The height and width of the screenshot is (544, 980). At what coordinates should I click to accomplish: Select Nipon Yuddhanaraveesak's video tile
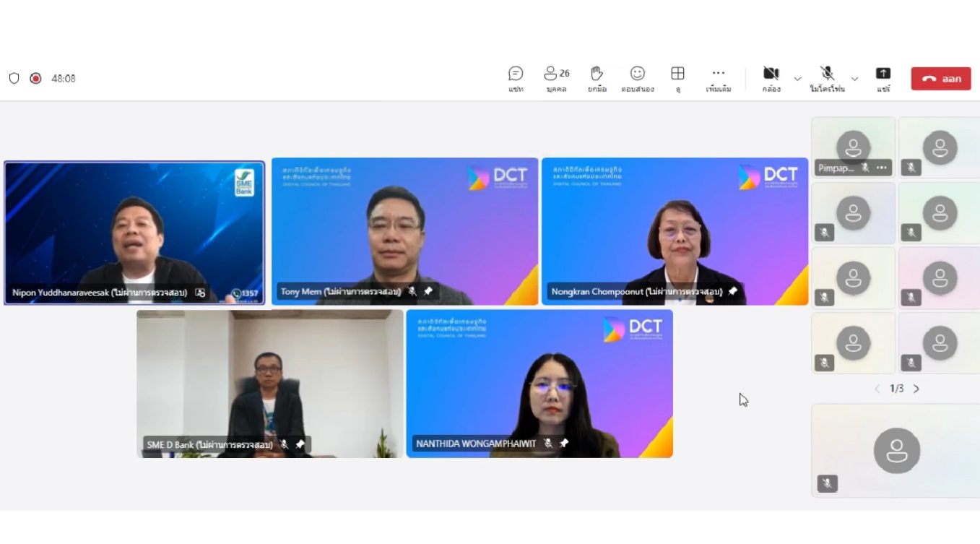[x=134, y=233]
